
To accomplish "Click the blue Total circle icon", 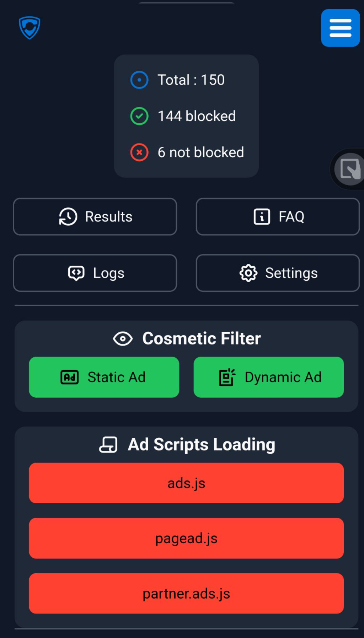I will (x=139, y=80).
